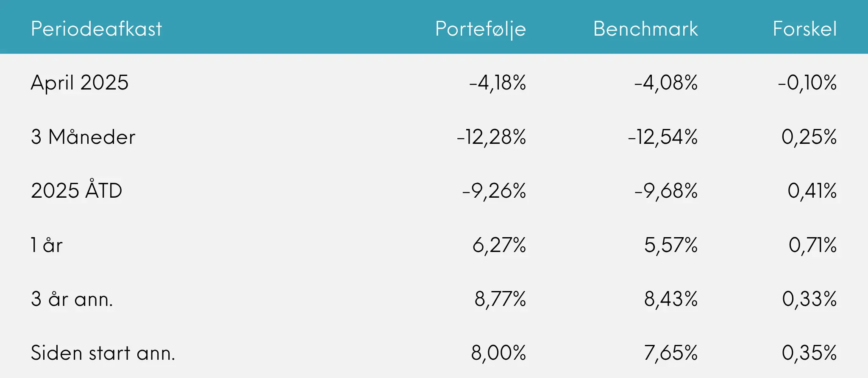Image resolution: width=868 pixels, height=378 pixels.
Task: Click the Periodeafkast column header
Action: [x=96, y=29]
